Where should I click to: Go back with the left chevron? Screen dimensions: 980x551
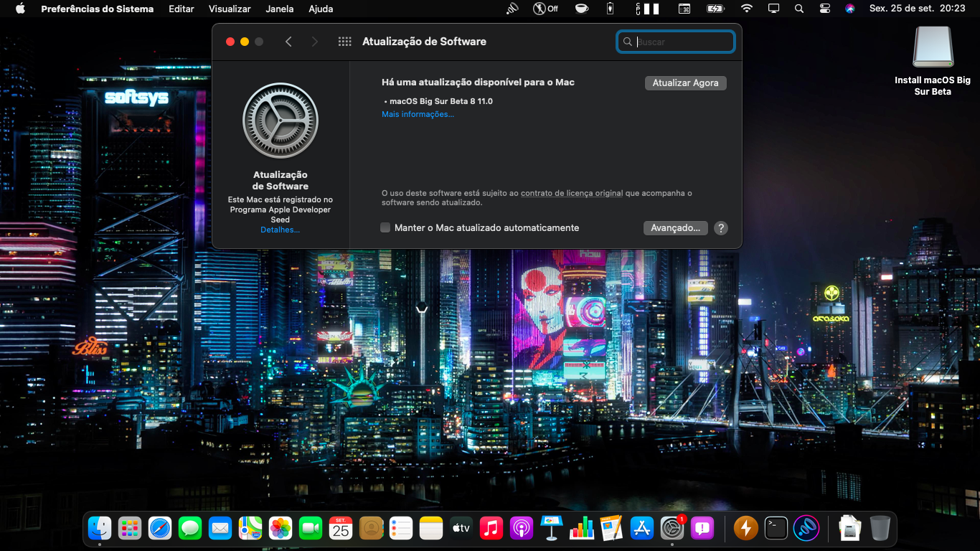coord(288,42)
